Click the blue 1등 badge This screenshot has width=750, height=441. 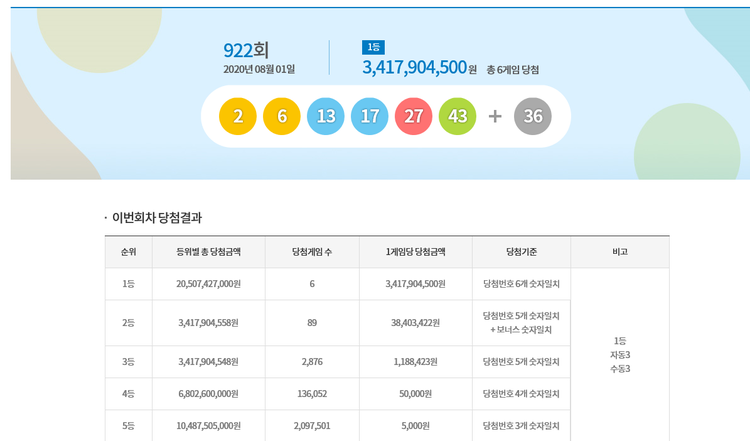[x=374, y=47]
